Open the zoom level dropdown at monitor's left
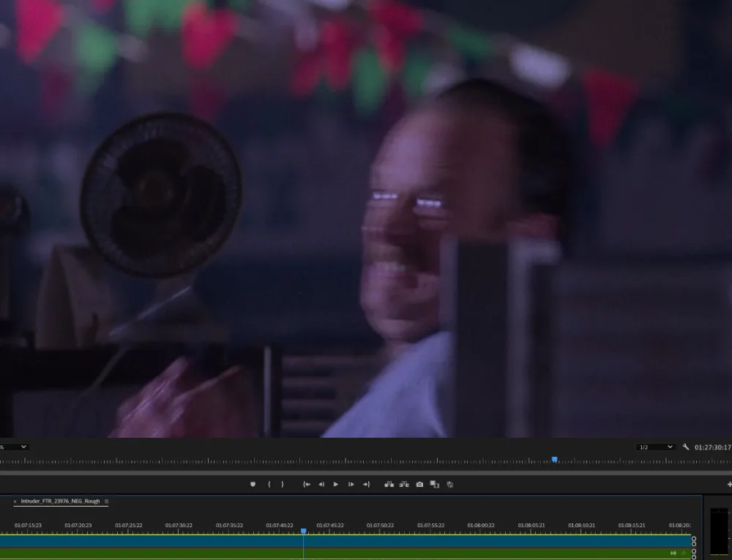Image resolution: width=732 pixels, height=560 pixels. [x=15, y=447]
